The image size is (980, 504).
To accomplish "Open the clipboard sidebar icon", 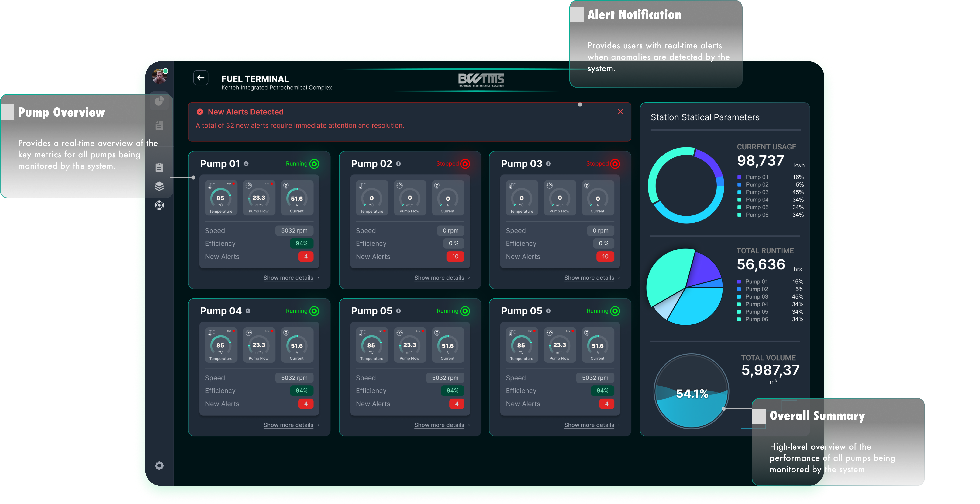I will pos(159,167).
